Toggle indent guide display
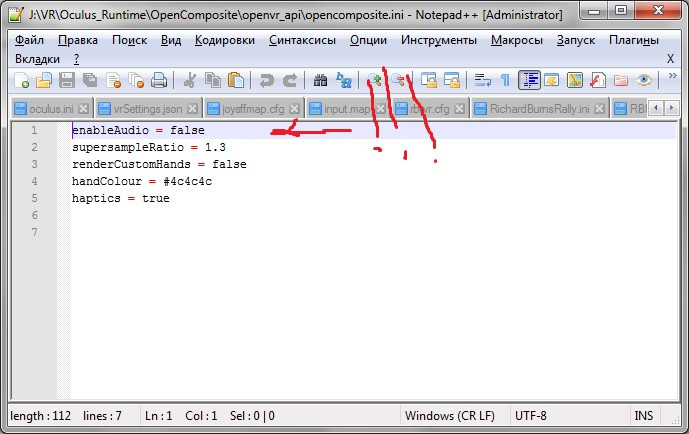 [529, 80]
